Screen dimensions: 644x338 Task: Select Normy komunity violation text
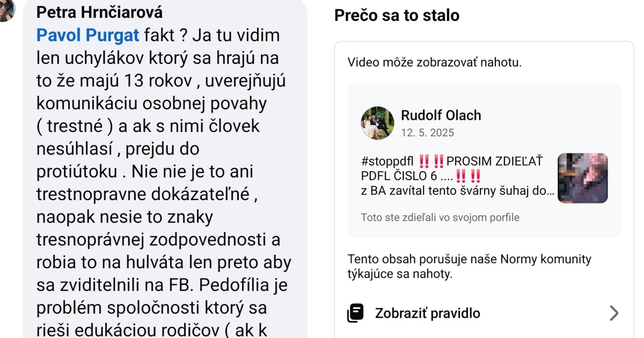coord(470,267)
